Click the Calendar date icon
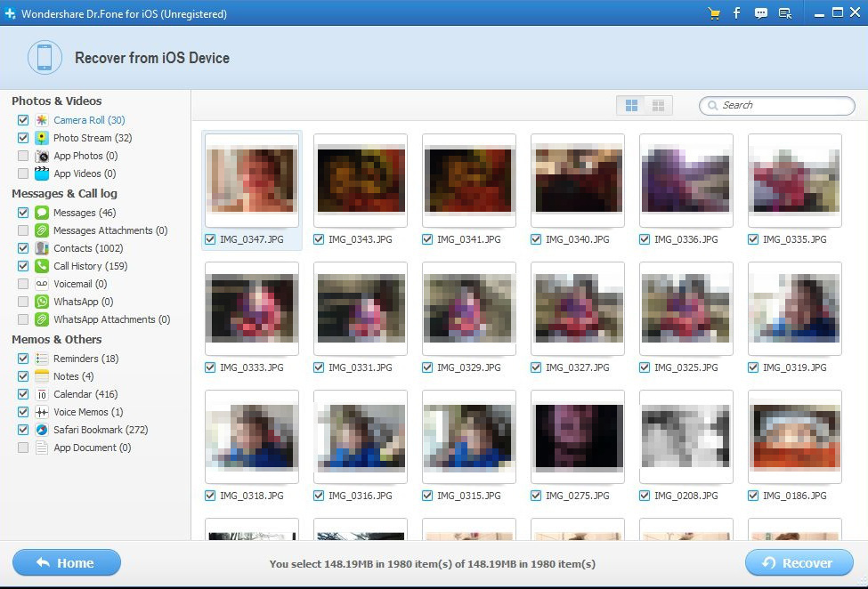The image size is (868, 589). coord(42,394)
